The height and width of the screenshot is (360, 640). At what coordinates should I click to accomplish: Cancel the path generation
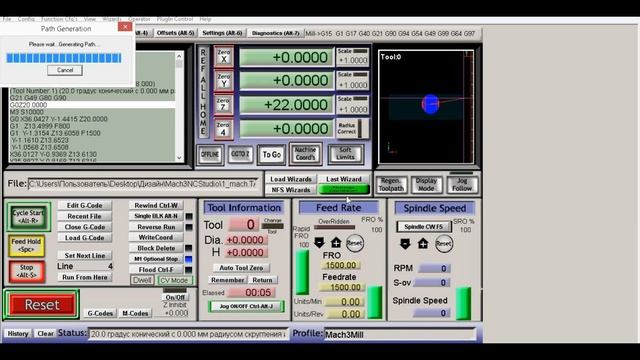(x=65, y=70)
